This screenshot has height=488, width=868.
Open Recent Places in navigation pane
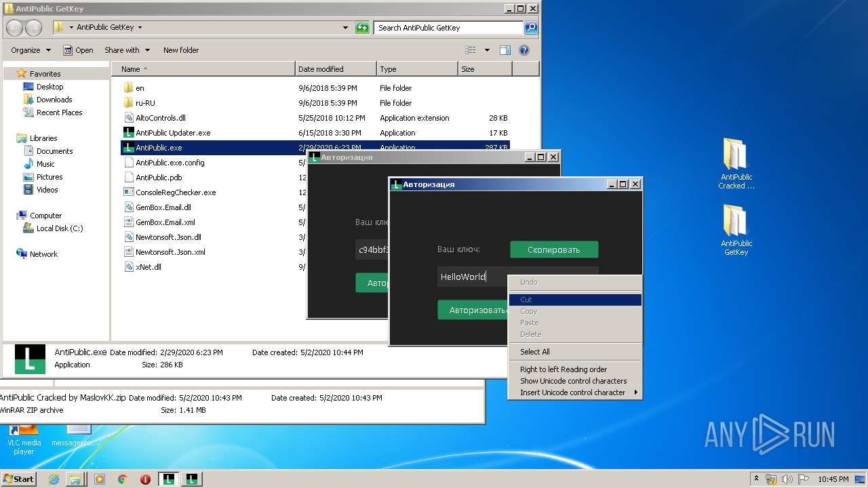(x=59, y=113)
